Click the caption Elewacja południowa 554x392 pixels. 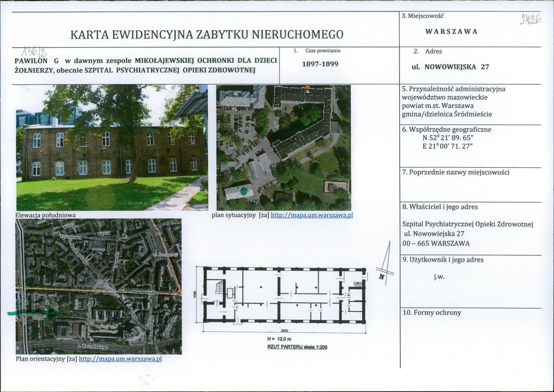[x=46, y=214]
